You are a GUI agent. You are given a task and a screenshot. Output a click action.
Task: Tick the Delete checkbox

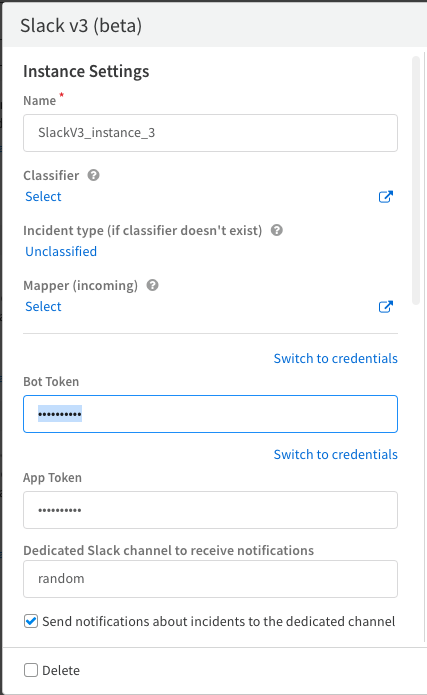click(x=31, y=670)
